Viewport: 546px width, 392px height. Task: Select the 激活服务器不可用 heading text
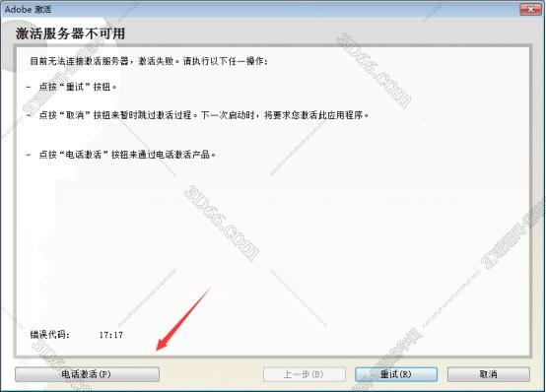coord(70,33)
